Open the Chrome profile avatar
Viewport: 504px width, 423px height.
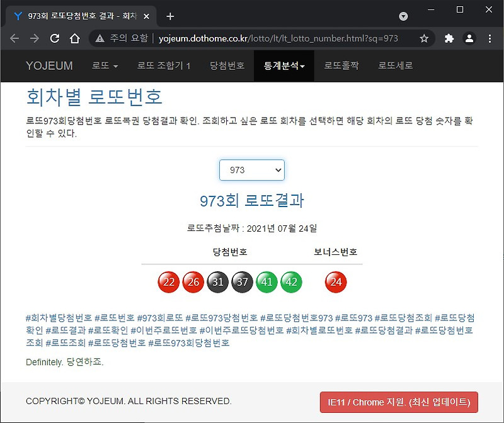coord(469,38)
